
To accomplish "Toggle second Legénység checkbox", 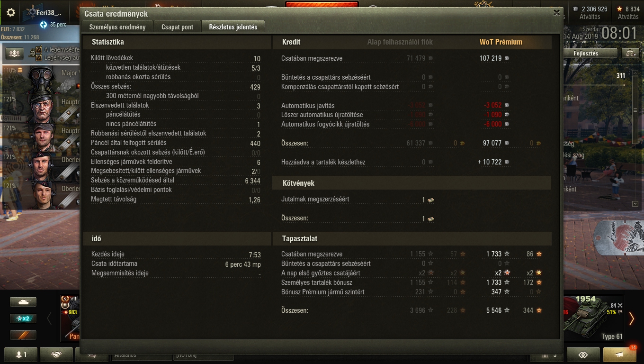I will (39, 57).
